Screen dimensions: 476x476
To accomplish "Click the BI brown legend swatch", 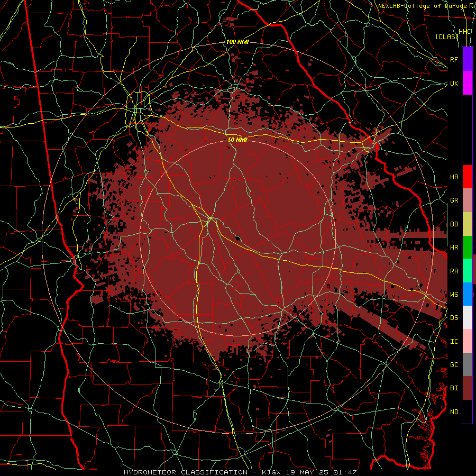I will 467,388.
